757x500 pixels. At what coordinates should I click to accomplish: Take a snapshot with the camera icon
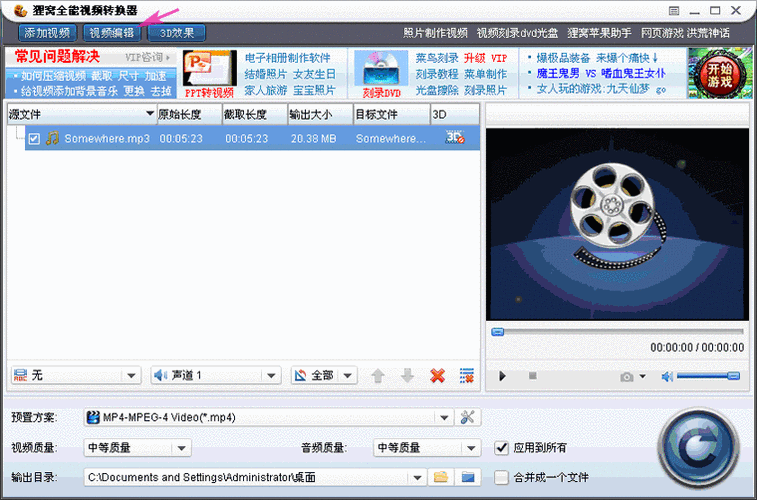click(x=626, y=376)
